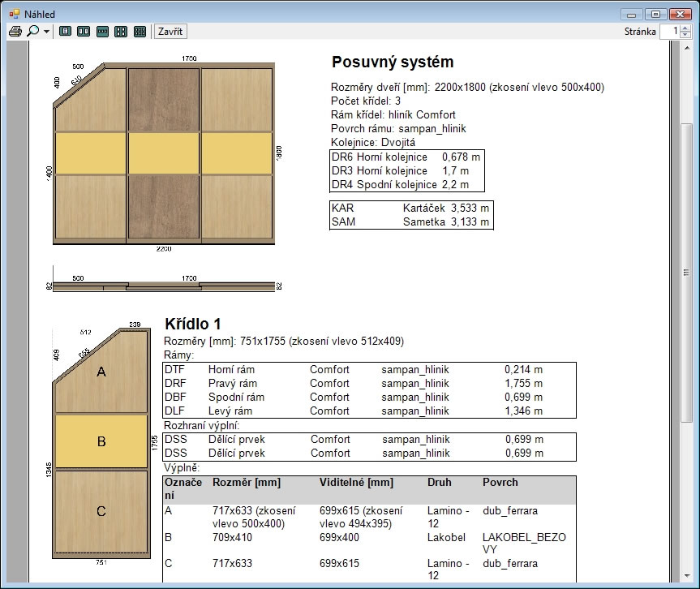Decrease page number with down arrow

[687, 35]
